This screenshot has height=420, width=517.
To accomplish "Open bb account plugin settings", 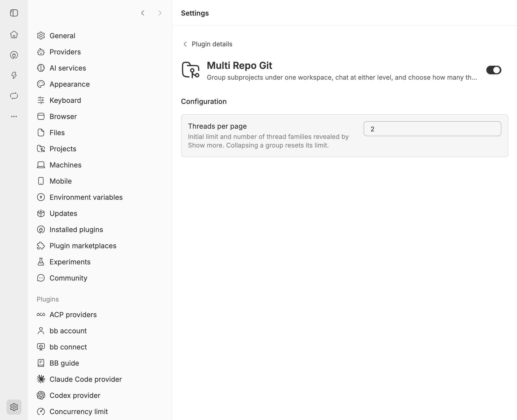I will [100, 331].
